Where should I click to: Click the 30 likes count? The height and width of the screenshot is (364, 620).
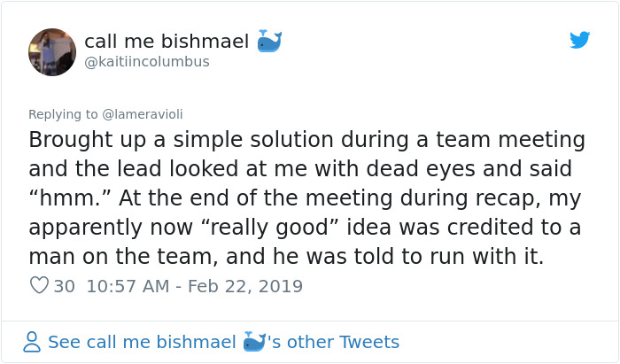(64, 286)
